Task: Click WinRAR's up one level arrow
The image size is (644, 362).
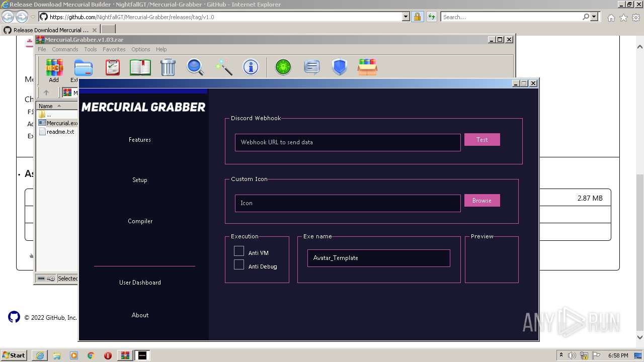Action: (46, 93)
